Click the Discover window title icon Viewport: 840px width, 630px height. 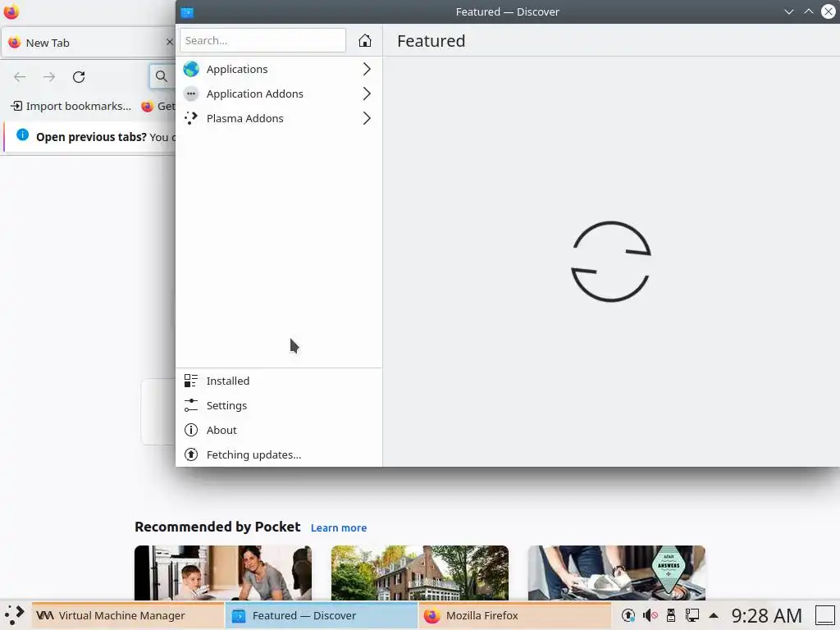tap(187, 11)
